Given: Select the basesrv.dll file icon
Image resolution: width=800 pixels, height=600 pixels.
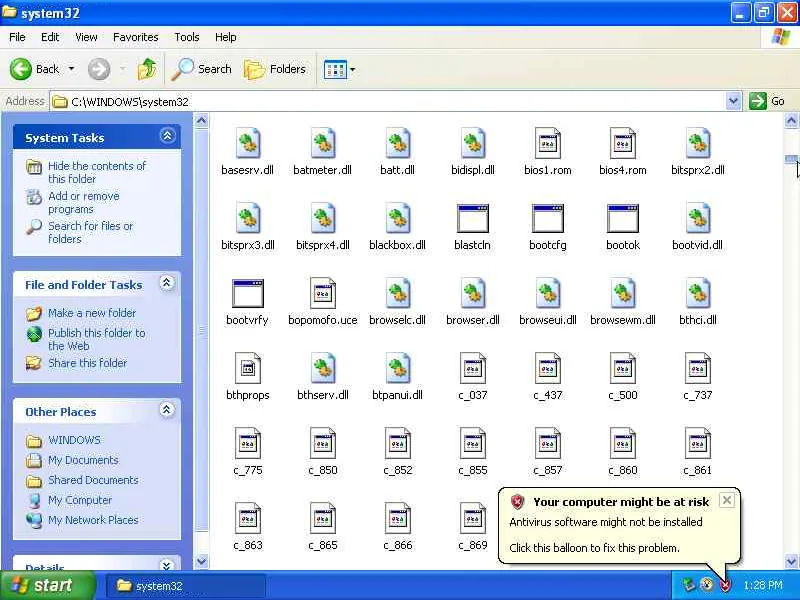Looking at the screenshot, I should click(x=248, y=143).
